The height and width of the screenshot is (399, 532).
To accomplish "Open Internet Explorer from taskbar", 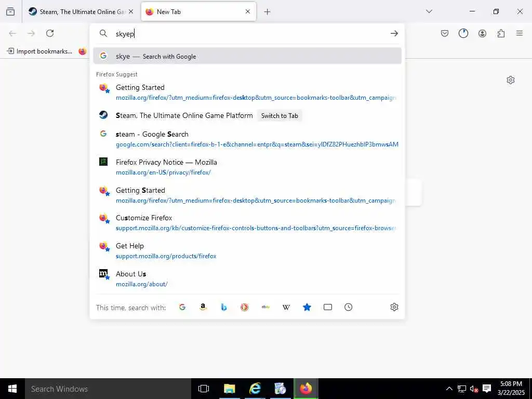I will click(x=255, y=389).
